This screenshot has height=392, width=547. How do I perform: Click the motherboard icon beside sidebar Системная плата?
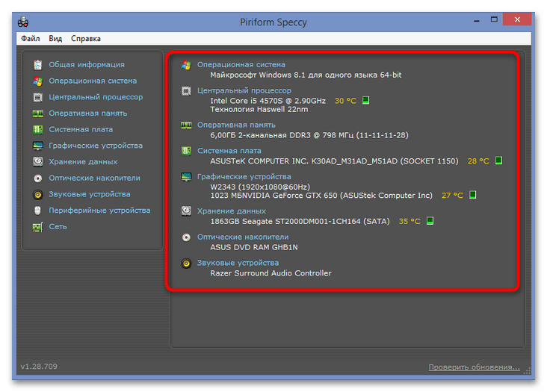tap(37, 130)
